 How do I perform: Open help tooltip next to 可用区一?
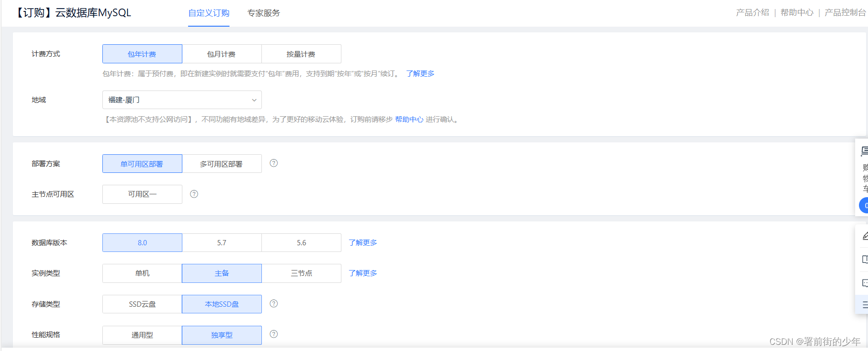[x=194, y=194]
